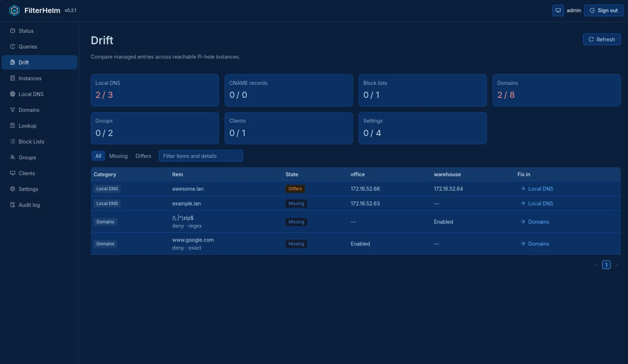Open the CNAME records summary card
The height and width of the screenshot is (364, 628).
pos(288,90)
